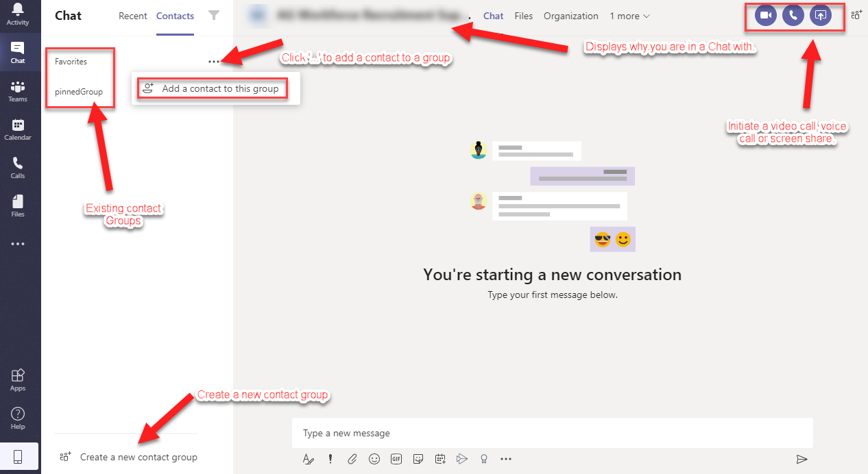This screenshot has height=474, width=868.
Task: Open Teams in the left sidebar
Action: pyautogui.click(x=18, y=91)
